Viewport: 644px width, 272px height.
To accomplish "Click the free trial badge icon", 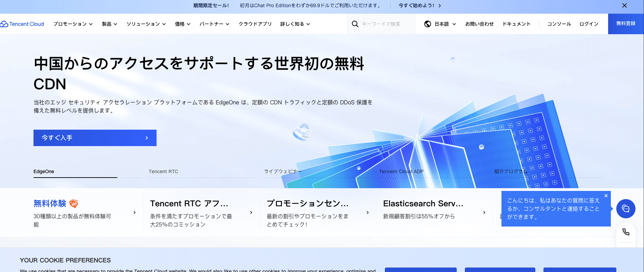I will [73, 204].
